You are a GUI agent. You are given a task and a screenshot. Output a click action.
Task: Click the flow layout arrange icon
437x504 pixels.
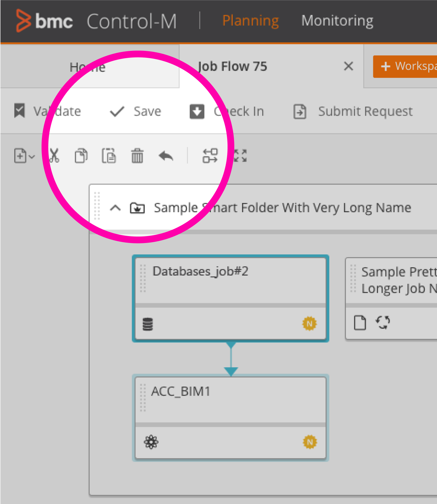point(210,156)
